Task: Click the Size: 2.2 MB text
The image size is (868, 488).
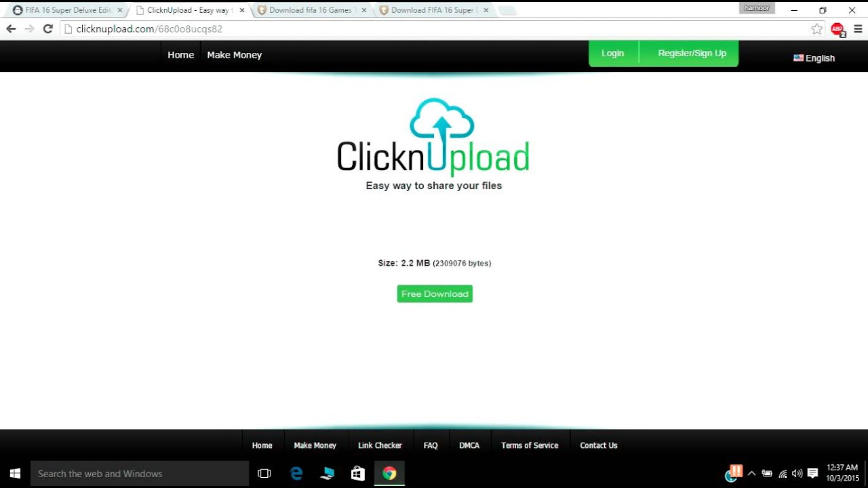Action: coord(404,263)
